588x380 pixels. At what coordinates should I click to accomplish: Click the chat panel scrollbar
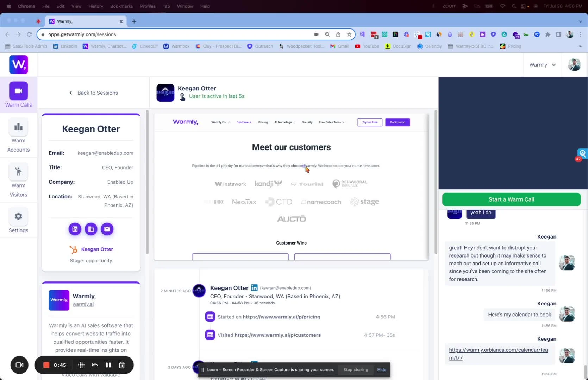pos(586,372)
